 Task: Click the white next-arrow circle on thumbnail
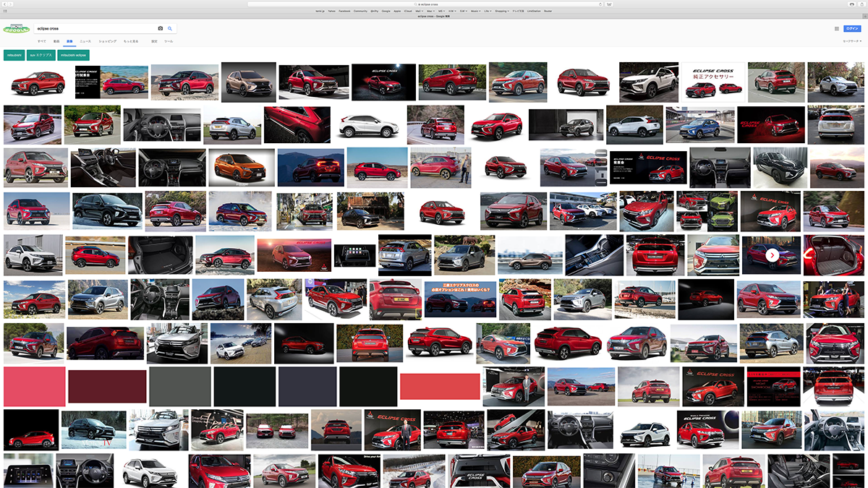coord(773,254)
